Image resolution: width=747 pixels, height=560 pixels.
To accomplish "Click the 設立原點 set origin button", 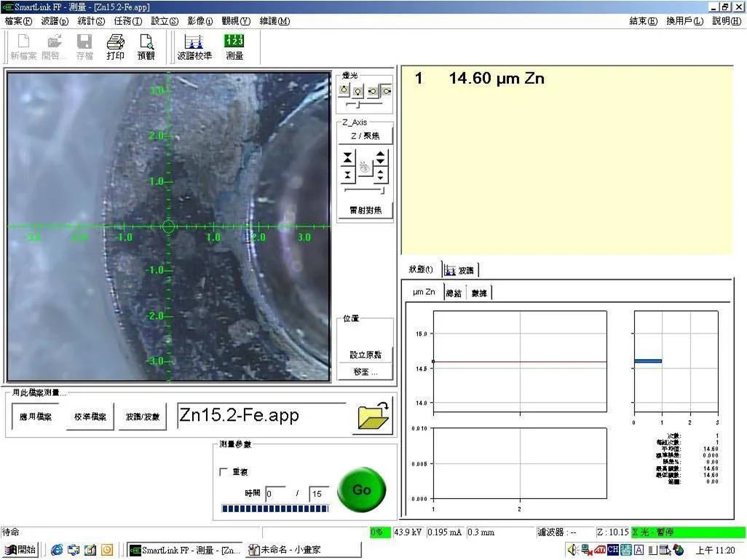I will coord(365,355).
